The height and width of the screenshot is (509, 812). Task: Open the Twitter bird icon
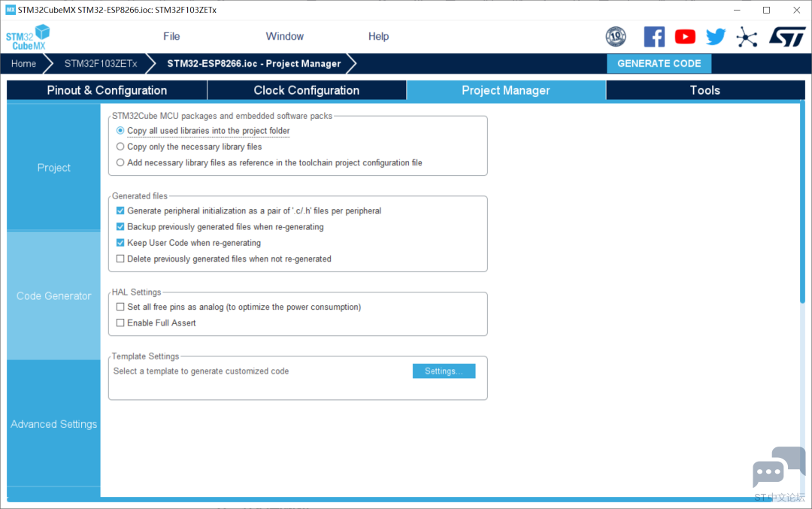716,37
